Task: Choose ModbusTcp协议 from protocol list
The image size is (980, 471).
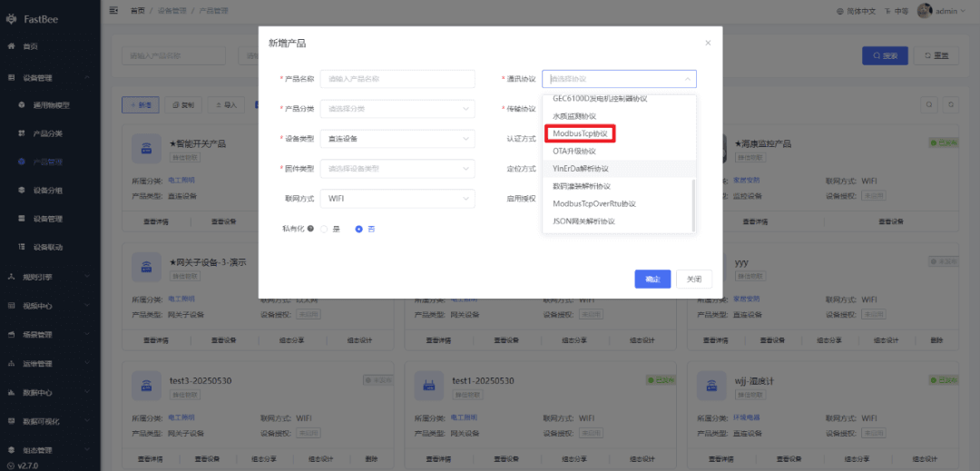Action: click(619, 133)
